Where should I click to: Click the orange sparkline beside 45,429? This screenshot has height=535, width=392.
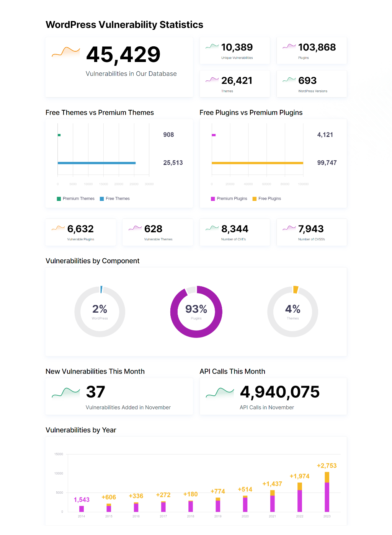[66, 52]
